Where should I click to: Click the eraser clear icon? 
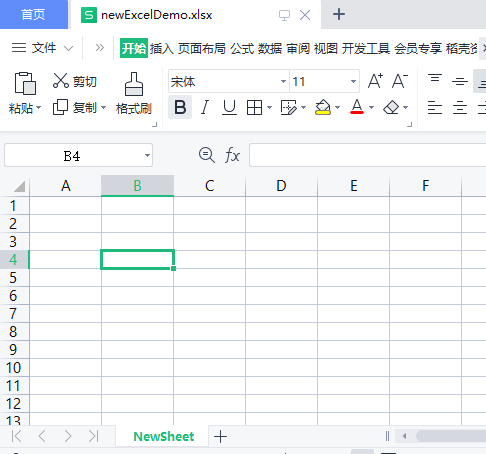coord(391,107)
